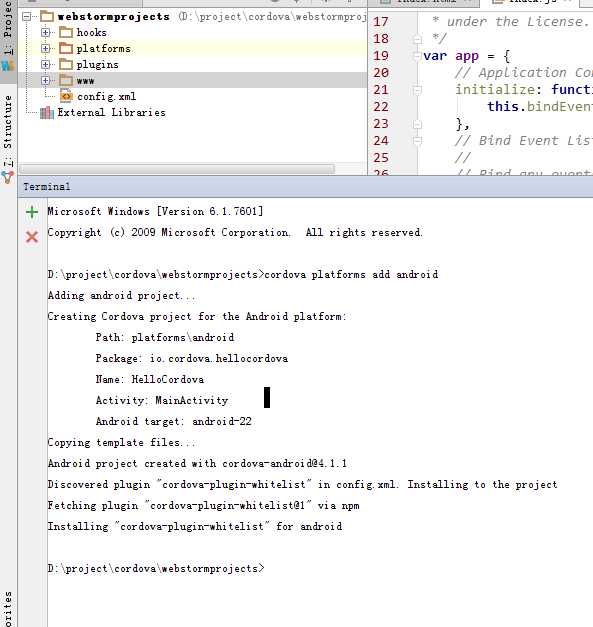Viewport: 593px width, 627px height.
Task: Click the 'Fetching plugin' terminal line
Action: point(204,505)
